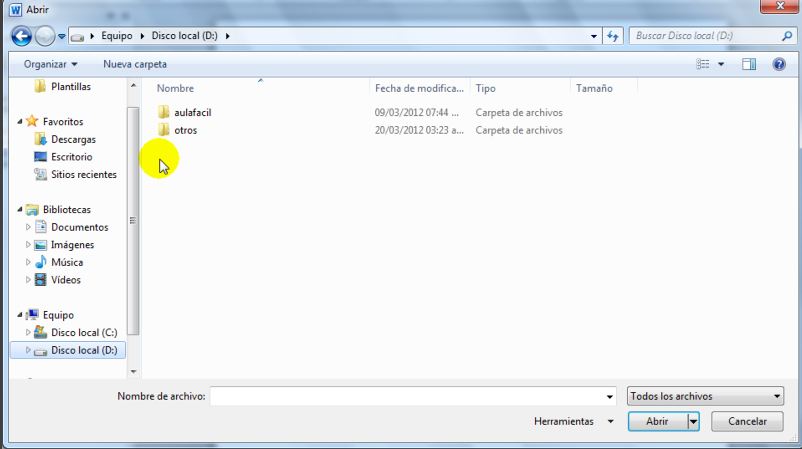Click the forward navigation arrow button
The height and width of the screenshot is (449, 802).
pyautogui.click(x=44, y=36)
